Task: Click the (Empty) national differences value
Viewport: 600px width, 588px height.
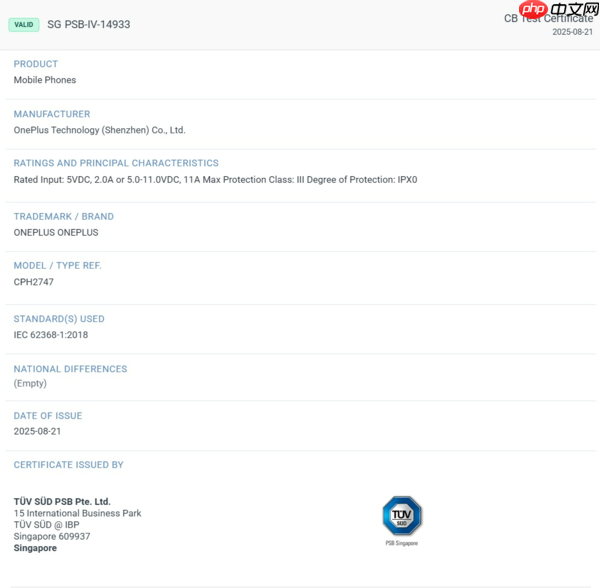Action: click(x=30, y=383)
